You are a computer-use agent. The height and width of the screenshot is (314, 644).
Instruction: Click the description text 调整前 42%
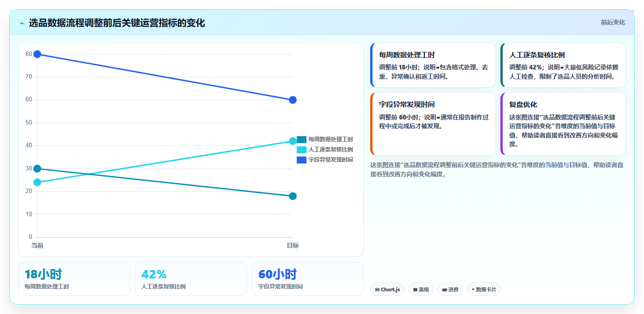coord(526,67)
